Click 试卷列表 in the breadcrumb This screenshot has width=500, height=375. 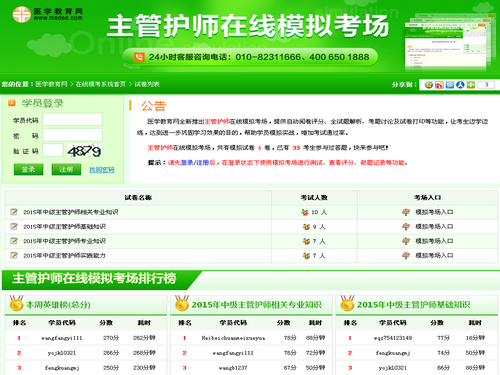pos(147,84)
